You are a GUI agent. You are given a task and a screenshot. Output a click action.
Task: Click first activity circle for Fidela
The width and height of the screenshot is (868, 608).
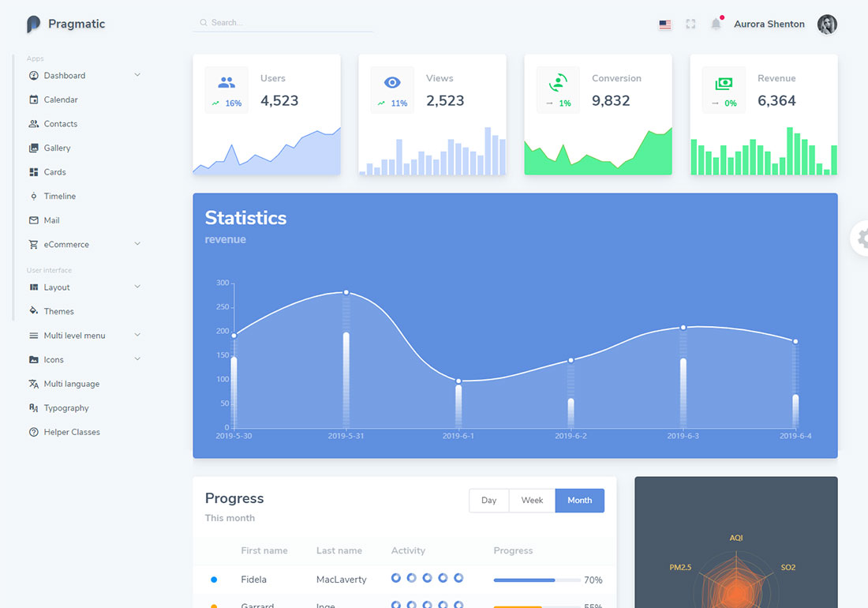(396, 578)
